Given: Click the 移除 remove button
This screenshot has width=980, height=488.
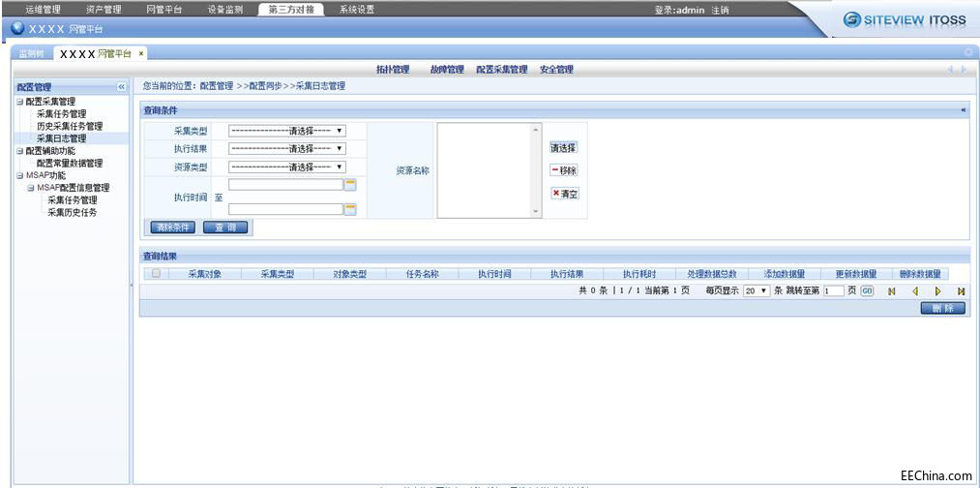Looking at the screenshot, I should [563, 170].
